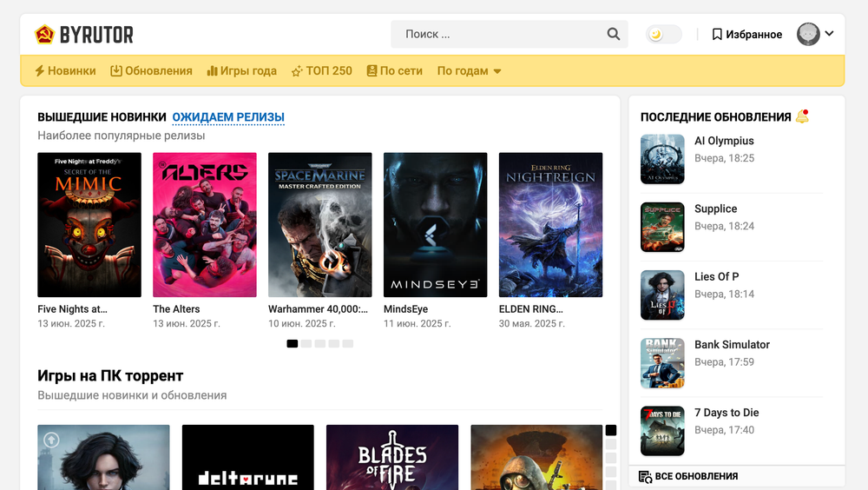Open the 7 Days to Die thumbnail

662,431
